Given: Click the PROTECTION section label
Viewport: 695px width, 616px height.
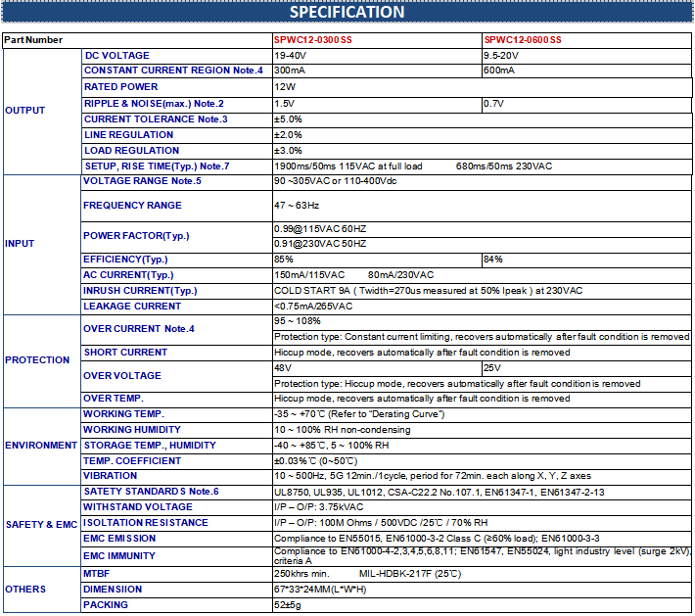Looking at the screenshot, I should click(x=37, y=360).
